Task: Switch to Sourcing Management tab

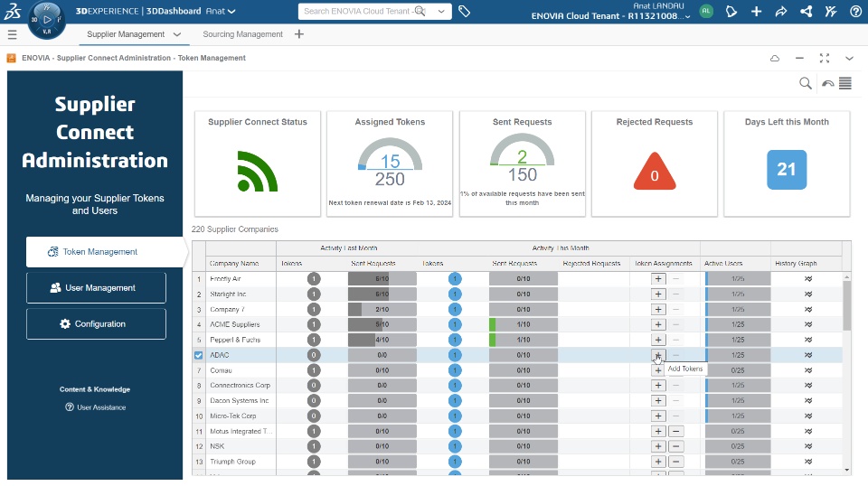Action: 242,34
